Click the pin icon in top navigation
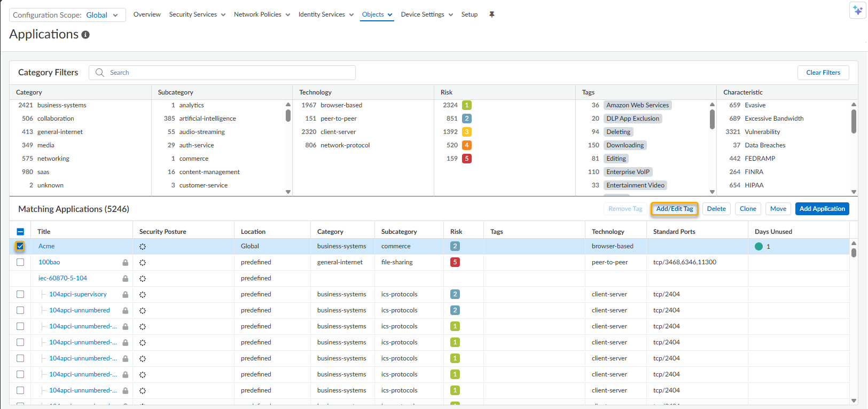The width and height of the screenshot is (868, 409). click(491, 14)
